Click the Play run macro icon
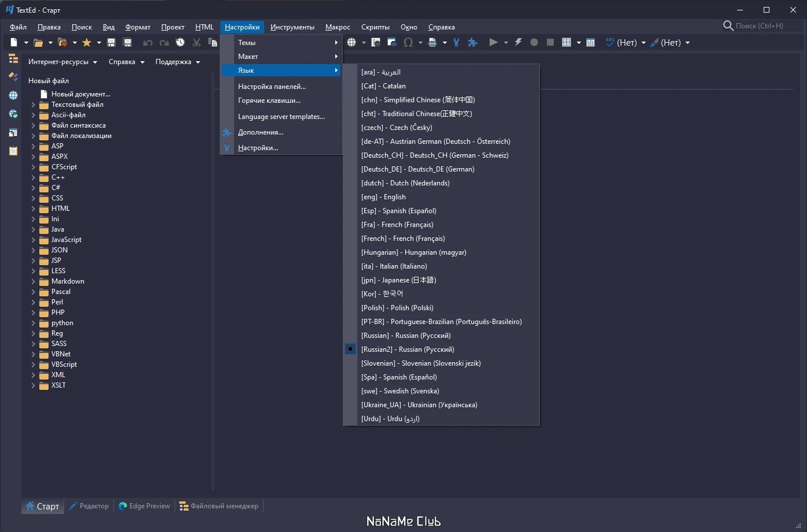This screenshot has height=532, width=807. (493, 42)
